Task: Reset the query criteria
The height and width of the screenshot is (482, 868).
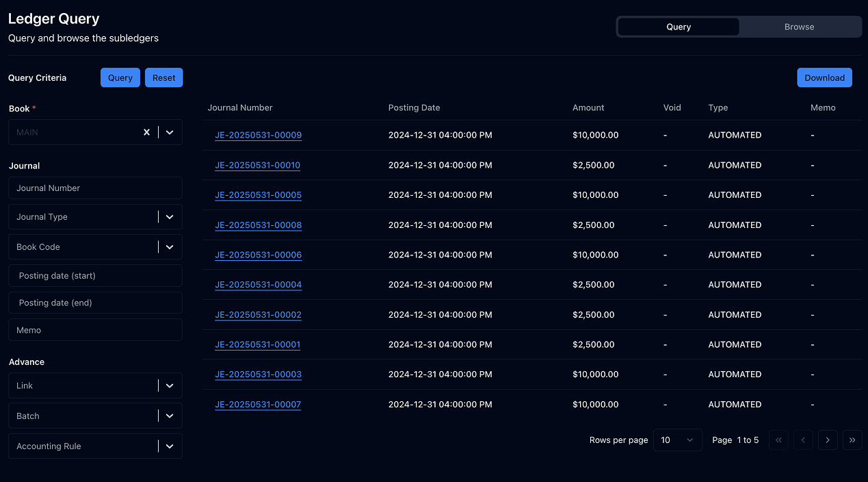Action: (x=164, y=77)
